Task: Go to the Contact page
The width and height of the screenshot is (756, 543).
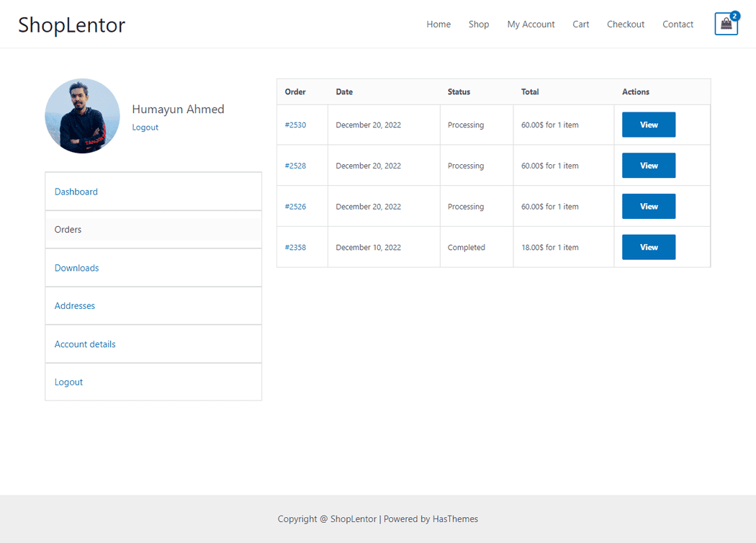Action: (x=678, y=24)
